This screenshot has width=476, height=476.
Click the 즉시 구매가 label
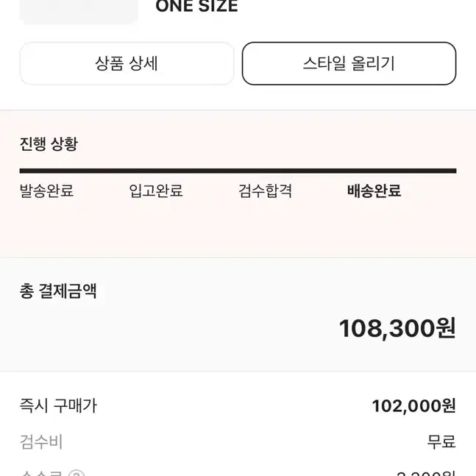click(58, 405)
